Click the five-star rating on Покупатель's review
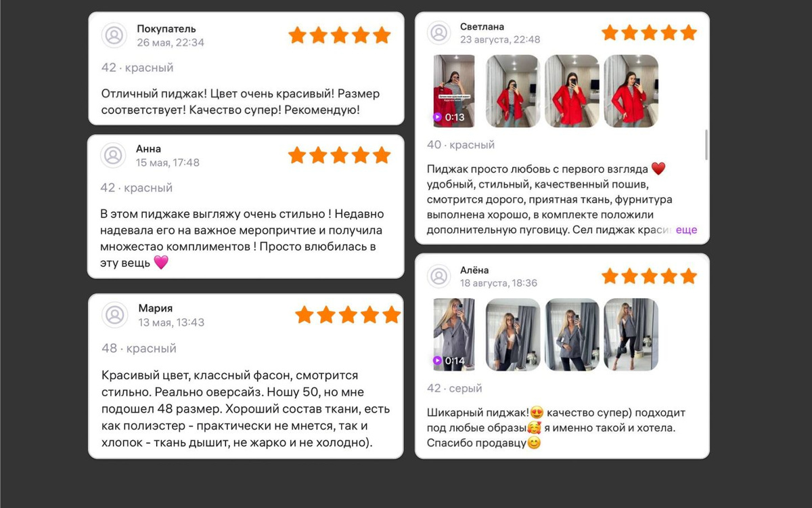 [x=340, y=35]
